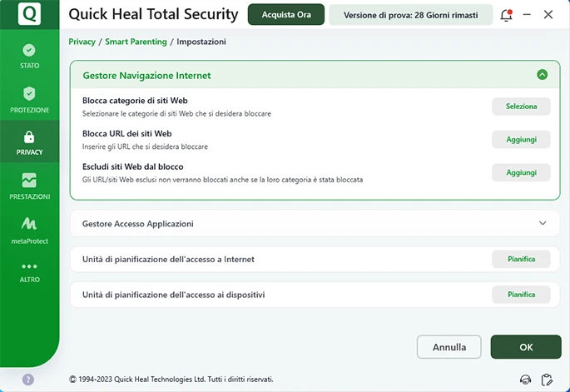The width and height of the screenshot is (570, 392).
Task: Open the window options dropdown arrow
Action: (528, 15)
